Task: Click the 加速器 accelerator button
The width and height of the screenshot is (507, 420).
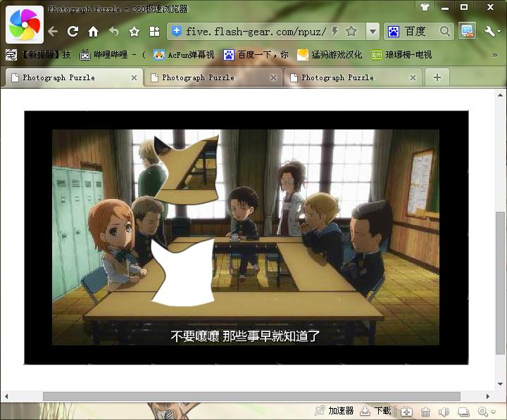Action: (x=334, y=411)
